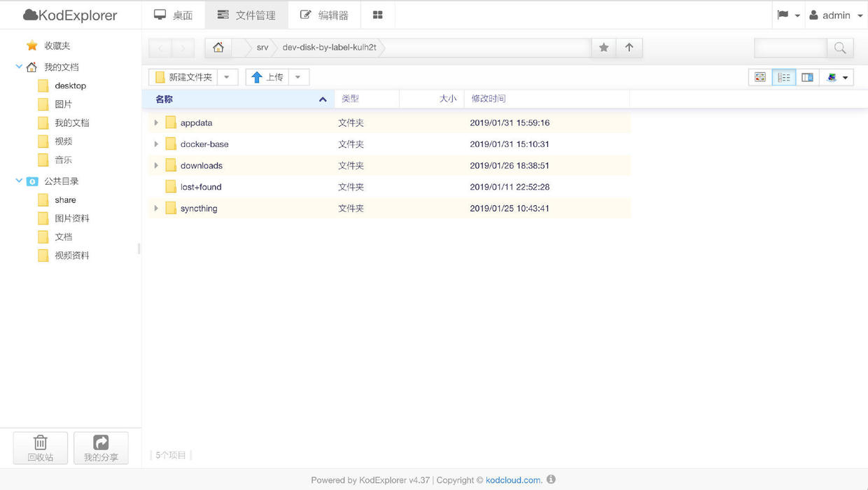Screen dimensions: 868x490
Task: Click the sidebar resize handle
Action: pyautogui.click(x=139, y=248)
